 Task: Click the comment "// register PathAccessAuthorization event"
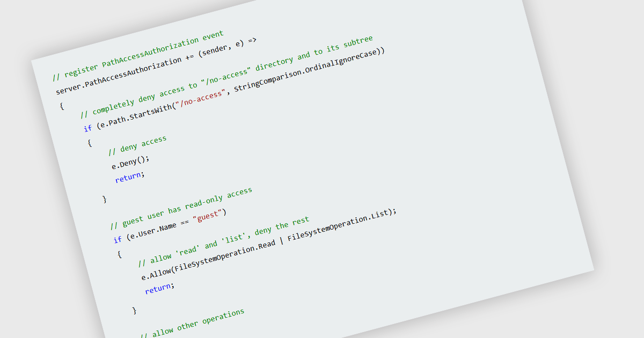(x=138, y=56)
